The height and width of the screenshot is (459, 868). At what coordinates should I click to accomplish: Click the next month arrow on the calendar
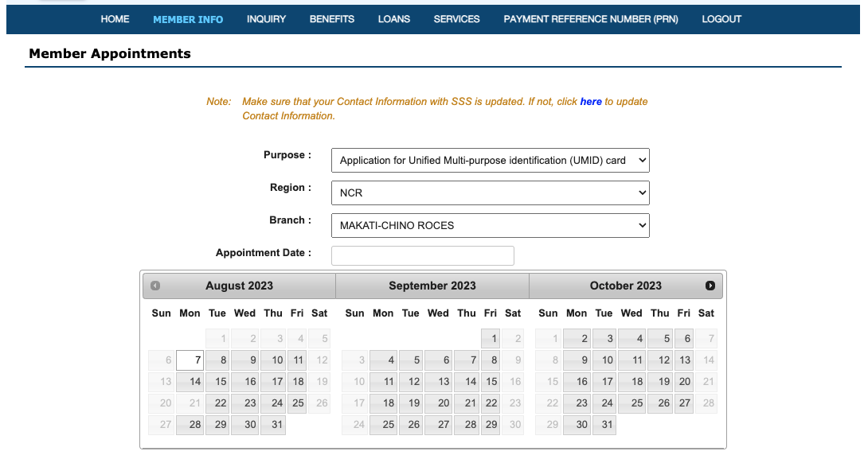(x=712, y=286)
